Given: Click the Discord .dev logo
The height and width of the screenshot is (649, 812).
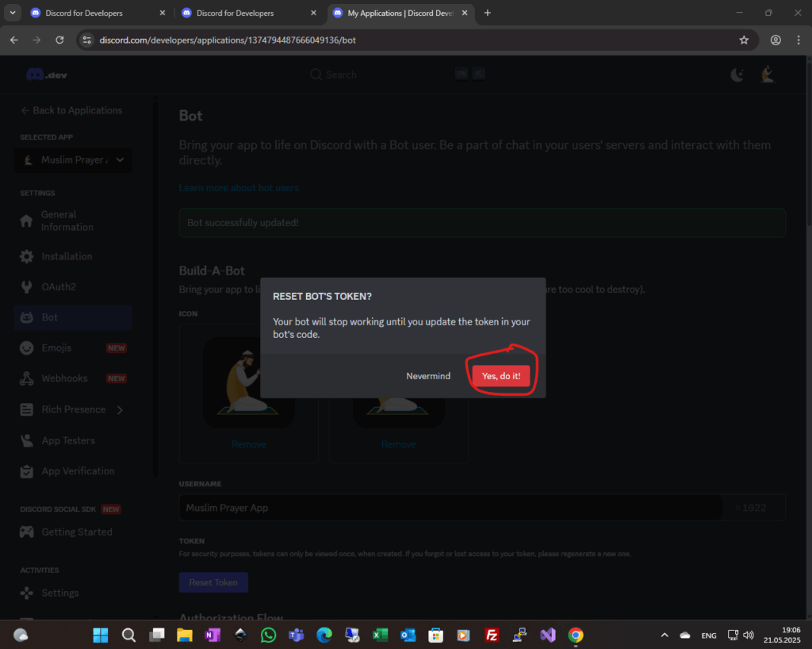Looking at the screenshot, I should 47,75.
